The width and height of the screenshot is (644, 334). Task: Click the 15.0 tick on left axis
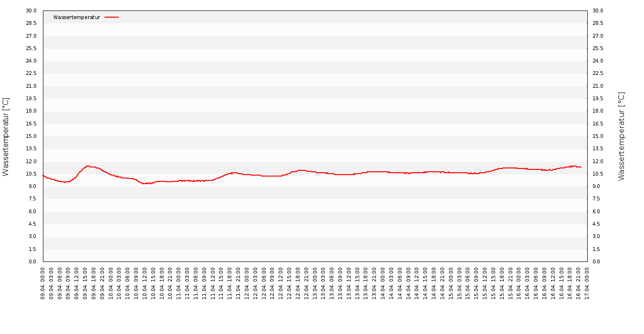click(x=31, y=136)
